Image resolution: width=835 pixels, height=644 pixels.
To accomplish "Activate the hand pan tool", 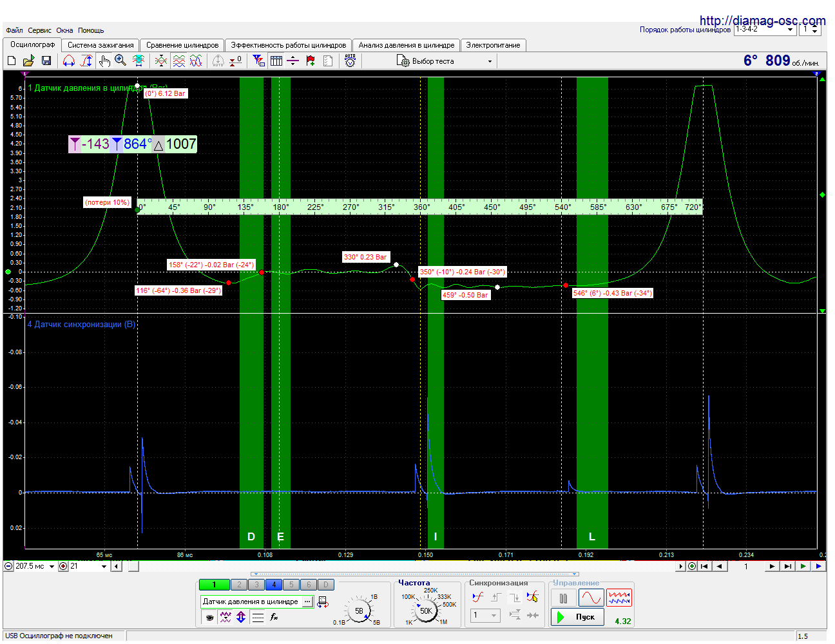I will coord(104,61).
